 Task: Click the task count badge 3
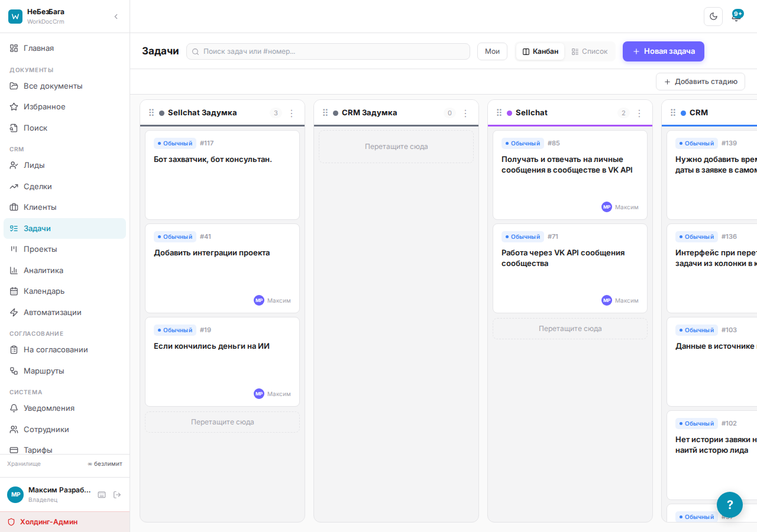pos(276,113)
